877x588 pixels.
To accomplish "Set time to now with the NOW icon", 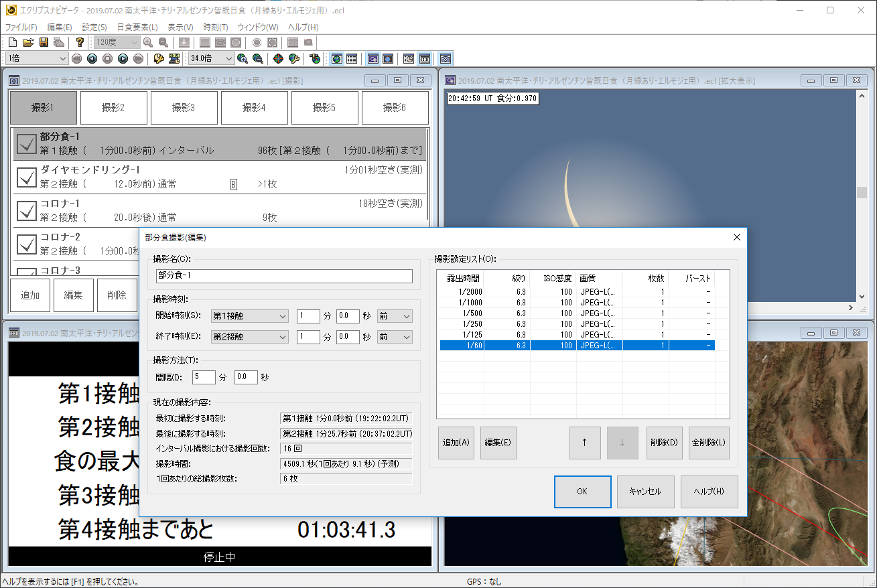I will [x=173, y=59].
